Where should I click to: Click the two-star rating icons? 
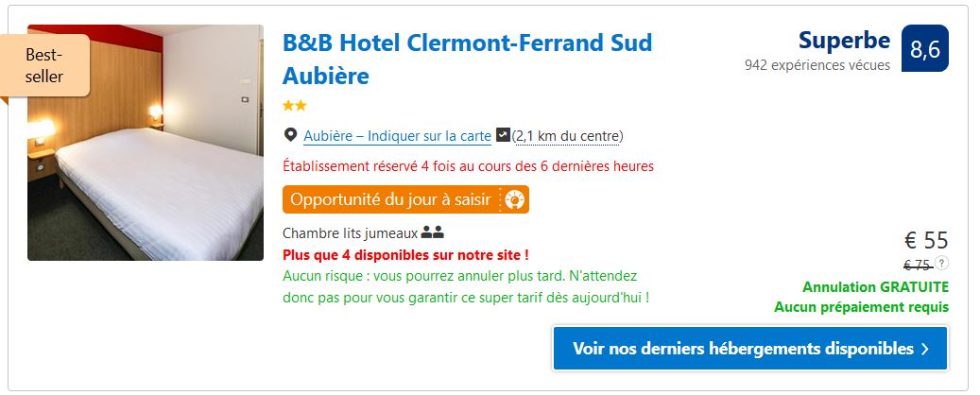tap(294, 106)
